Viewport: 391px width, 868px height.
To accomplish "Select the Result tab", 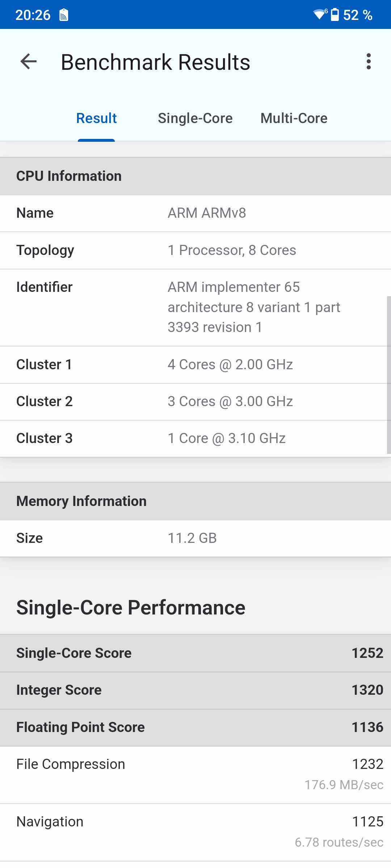I will [96, 118].
